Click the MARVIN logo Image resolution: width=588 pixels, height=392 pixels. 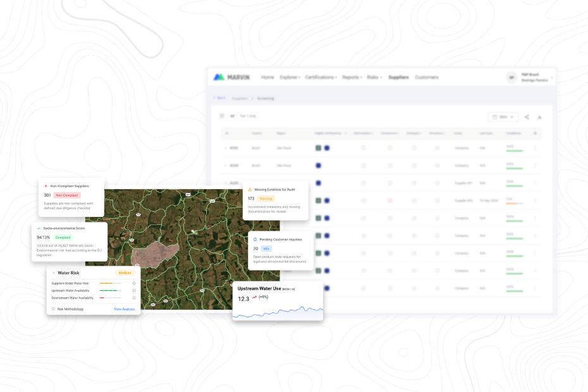tap(231, 77)
